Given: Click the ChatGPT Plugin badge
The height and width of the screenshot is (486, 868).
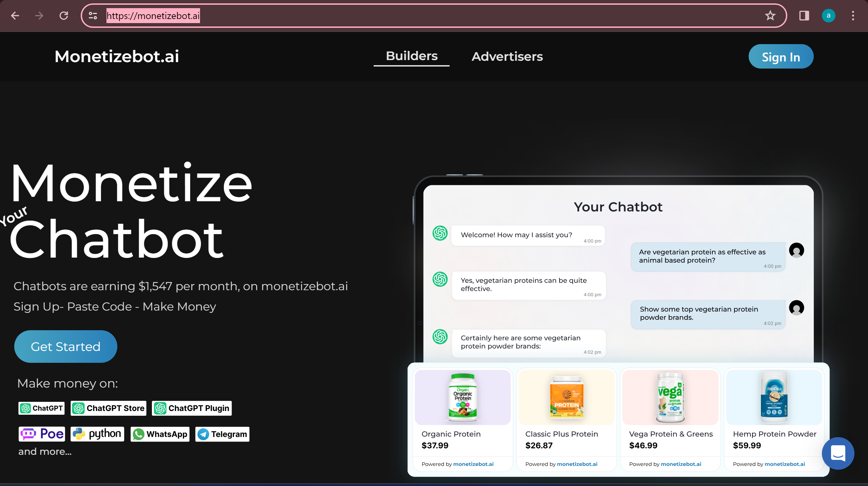Looking at the screenshot, I should [192, 408].
